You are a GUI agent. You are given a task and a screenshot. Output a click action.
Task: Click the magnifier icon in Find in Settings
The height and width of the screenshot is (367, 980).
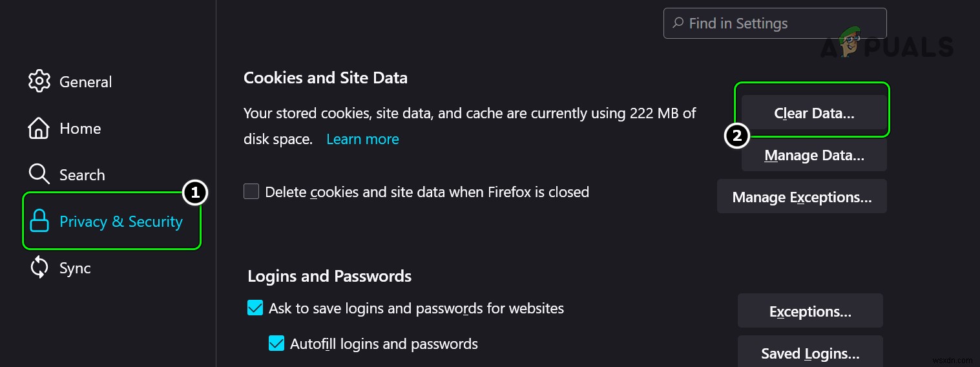678,23
